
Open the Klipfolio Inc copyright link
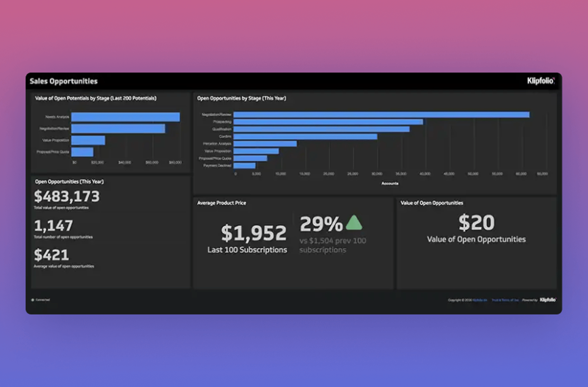tap(479, 300)
